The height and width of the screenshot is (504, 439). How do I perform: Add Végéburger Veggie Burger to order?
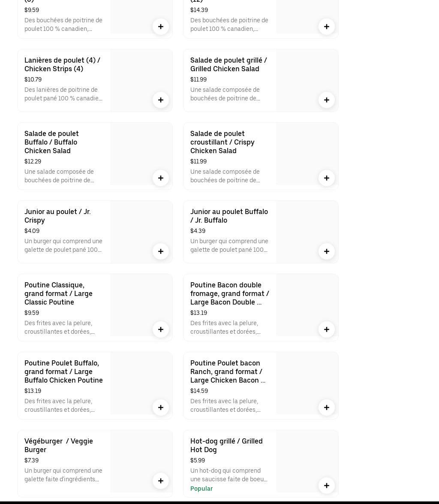[x=161, y=481]
